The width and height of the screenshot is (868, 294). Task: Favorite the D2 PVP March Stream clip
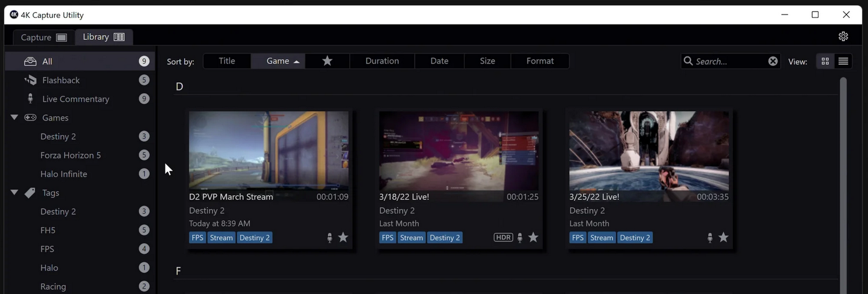343,238
